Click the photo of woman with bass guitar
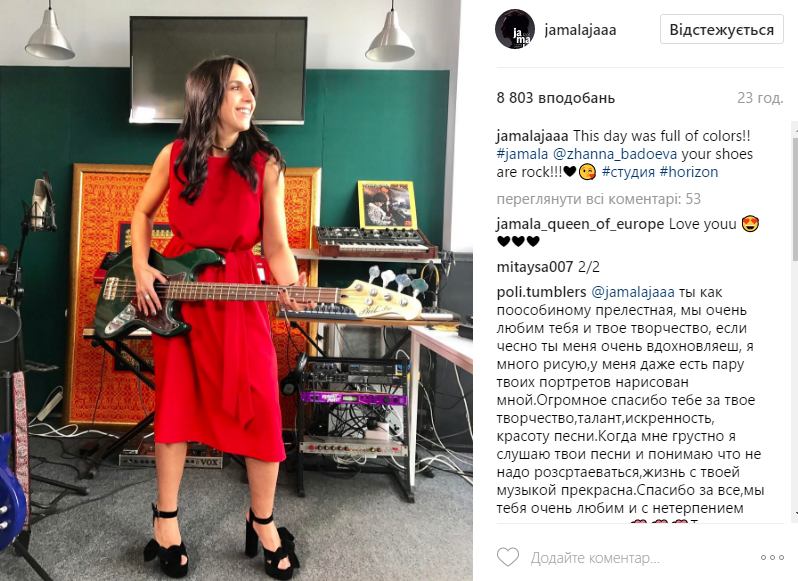 [237, 290]
